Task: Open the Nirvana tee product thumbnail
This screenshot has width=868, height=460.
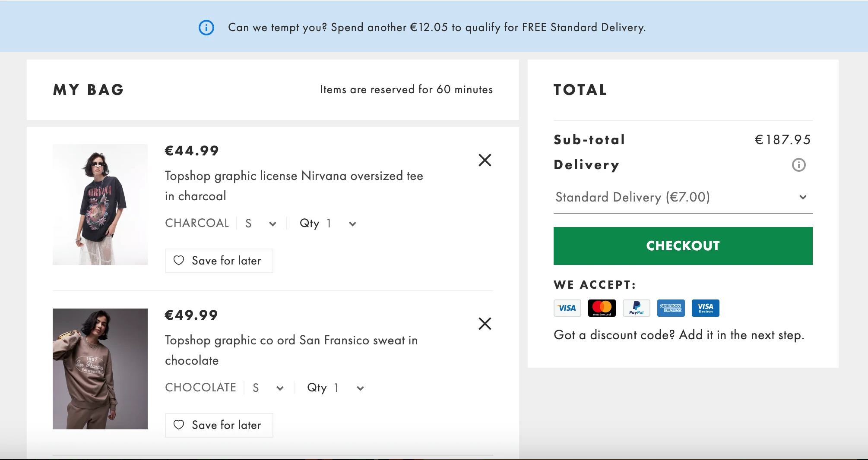Action: point(100,205)
